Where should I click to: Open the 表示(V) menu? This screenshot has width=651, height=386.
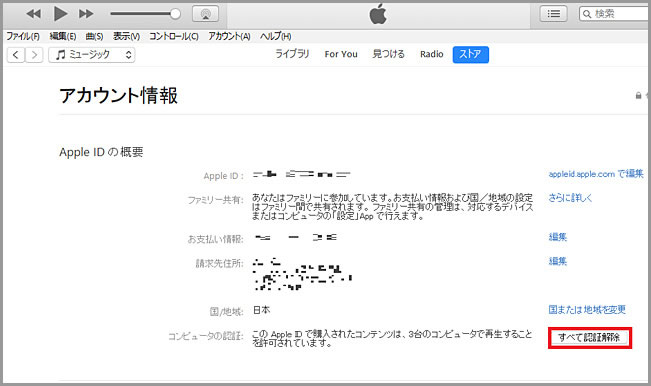(x=126, y=37)
